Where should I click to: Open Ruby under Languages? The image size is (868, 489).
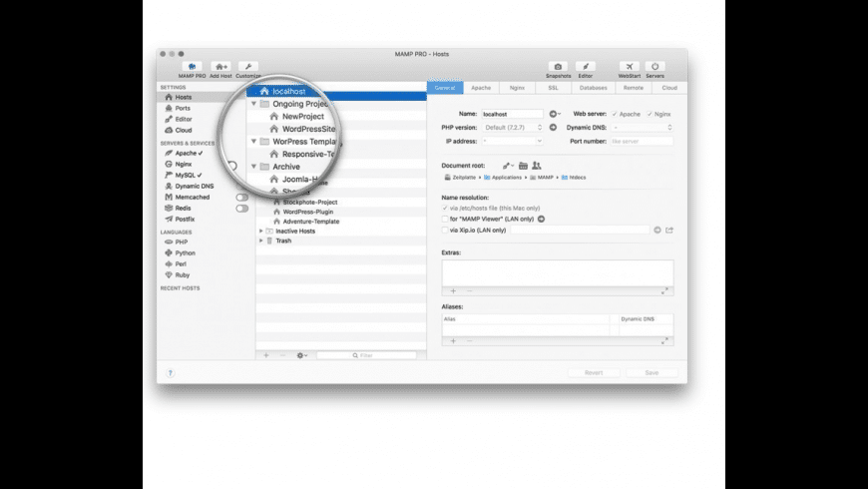point(183,275)
